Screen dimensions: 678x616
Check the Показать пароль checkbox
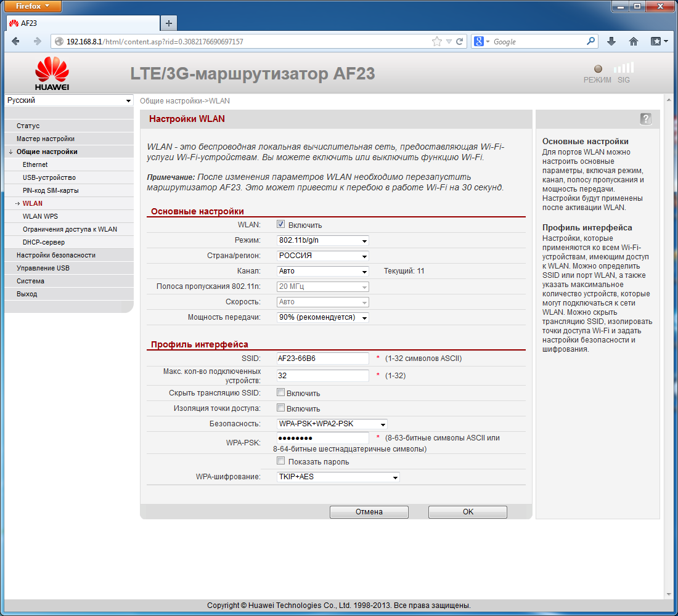tap(280, 461)
